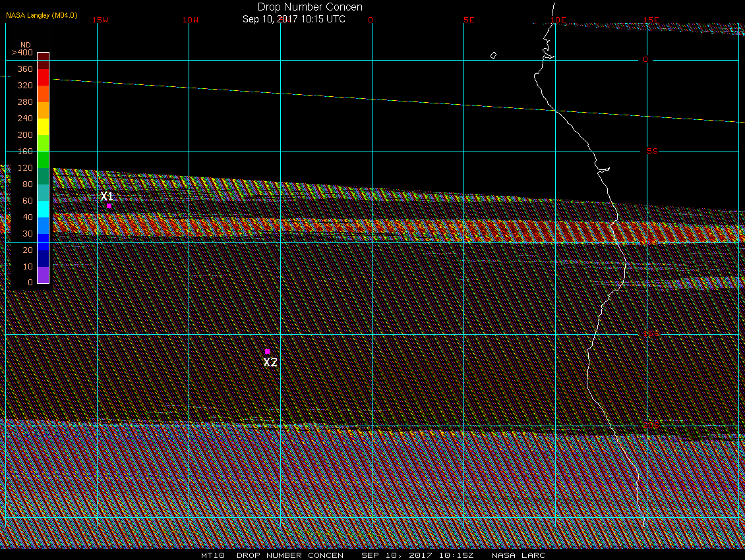745x560 pixels.
Task: Click the 10W longitude label
Action: coord(191,20)
